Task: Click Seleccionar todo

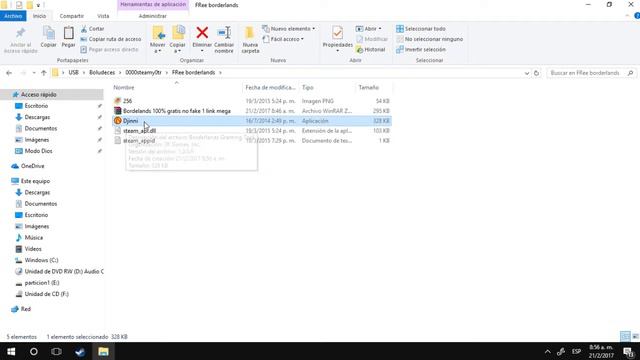Action: pos(421,29)
